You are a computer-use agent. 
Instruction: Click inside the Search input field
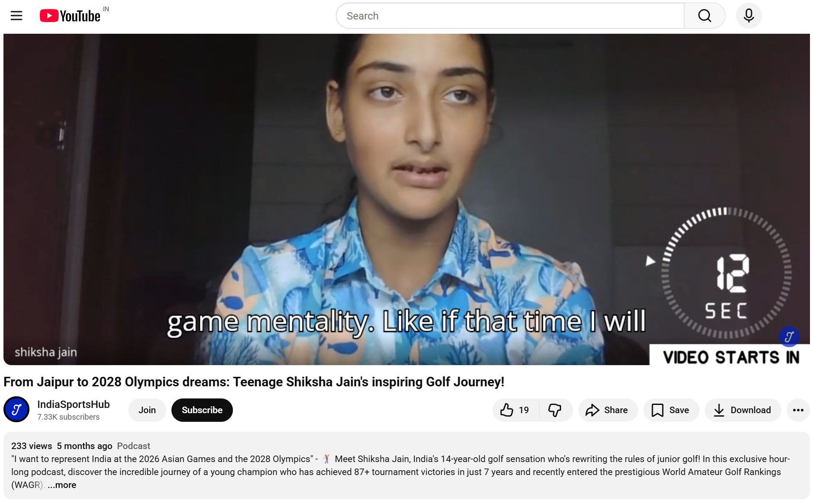(476, 16)
